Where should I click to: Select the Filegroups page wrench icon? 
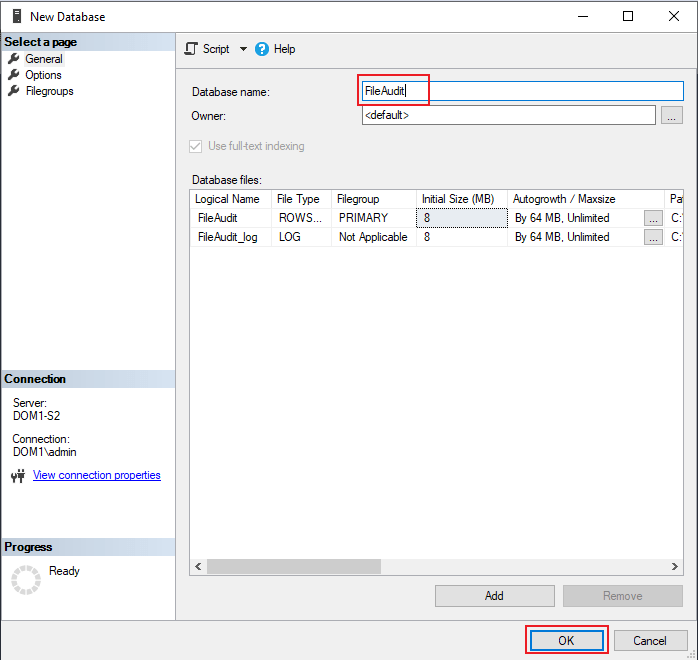pos(14,91)
